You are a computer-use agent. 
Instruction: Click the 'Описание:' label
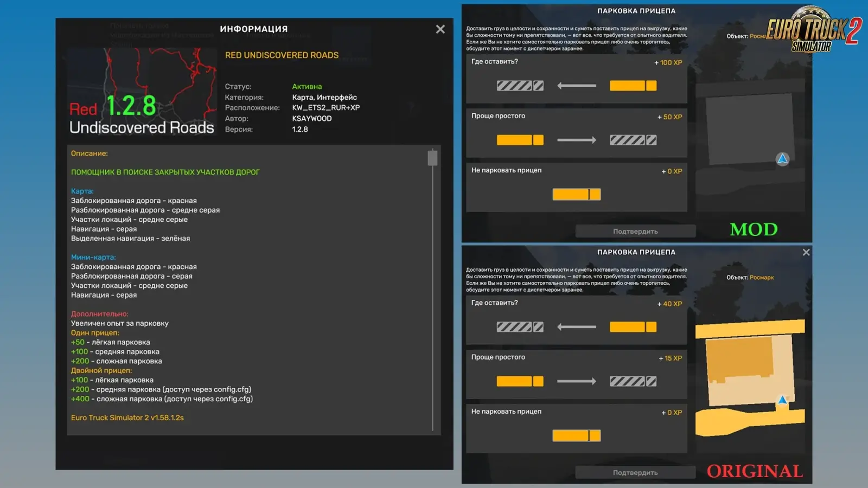point(90,154)
